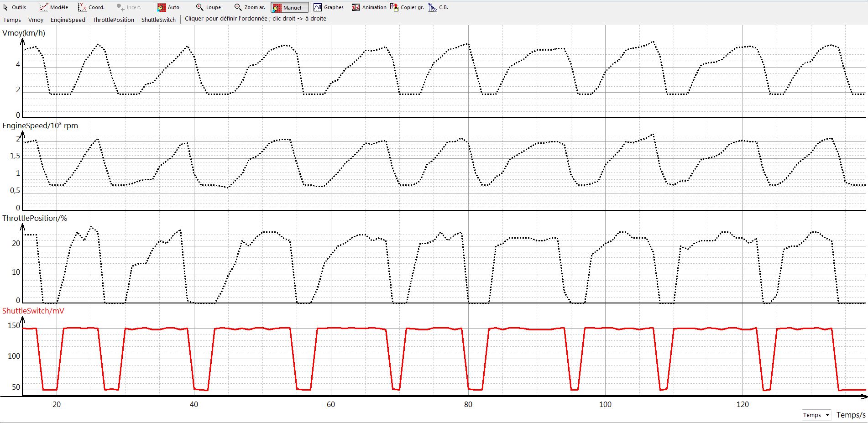Viewport: 868px width, 423px height.
Task: Toggle the Manuel scale mode button
Action: coord(290,7)
